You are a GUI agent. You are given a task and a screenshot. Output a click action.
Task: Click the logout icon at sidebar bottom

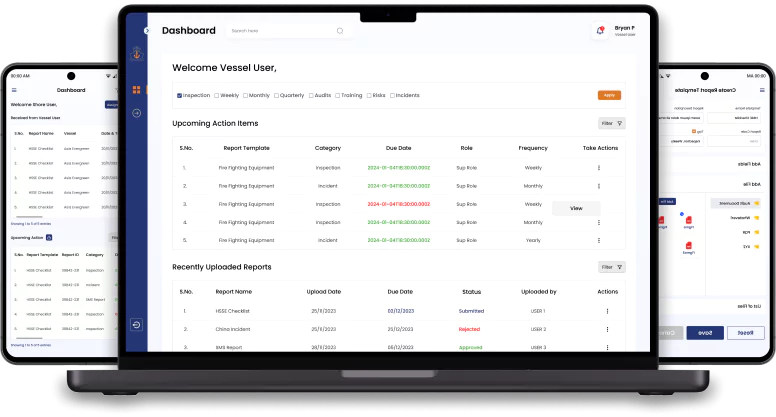137,324
